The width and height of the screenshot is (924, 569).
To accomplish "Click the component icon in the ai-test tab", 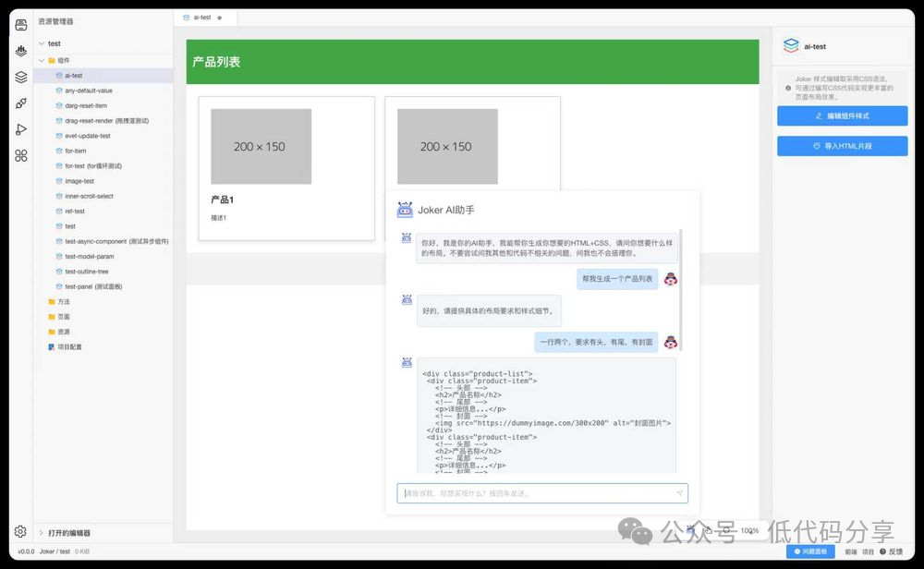I will point(187,18).
